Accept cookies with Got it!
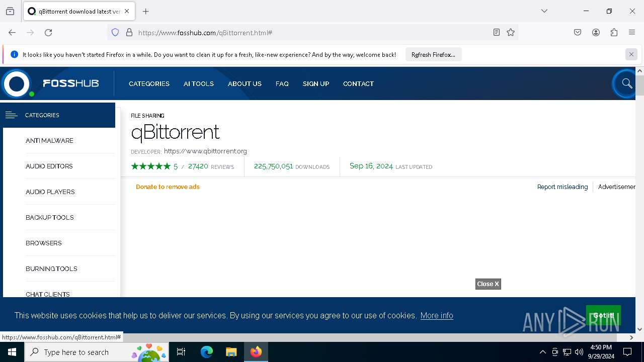Screen dimensions: 644x362 tap(603, 315)
